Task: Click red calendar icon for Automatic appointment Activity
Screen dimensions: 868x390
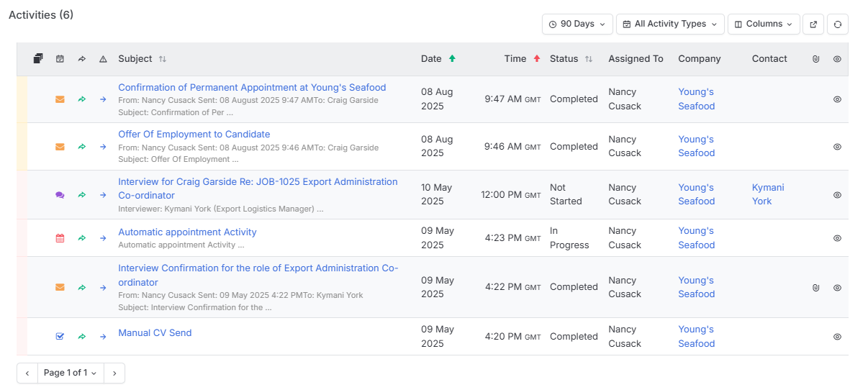Action: pos(60,238)
